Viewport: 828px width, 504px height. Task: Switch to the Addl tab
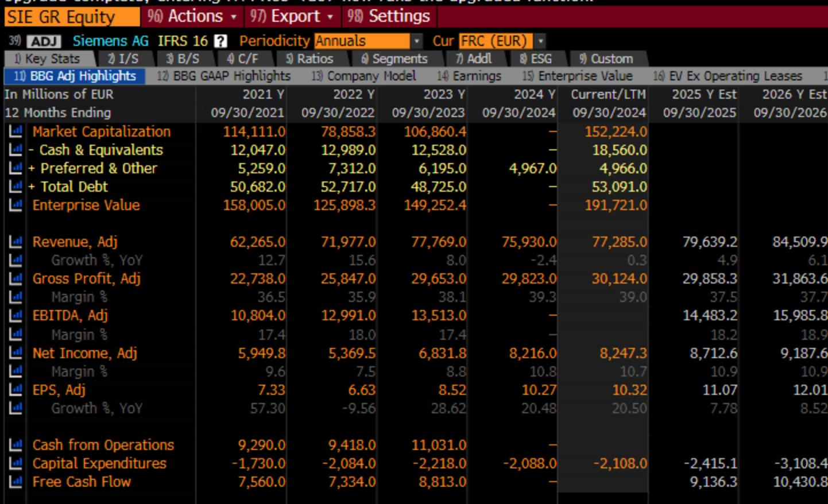[x=474, y=59]
